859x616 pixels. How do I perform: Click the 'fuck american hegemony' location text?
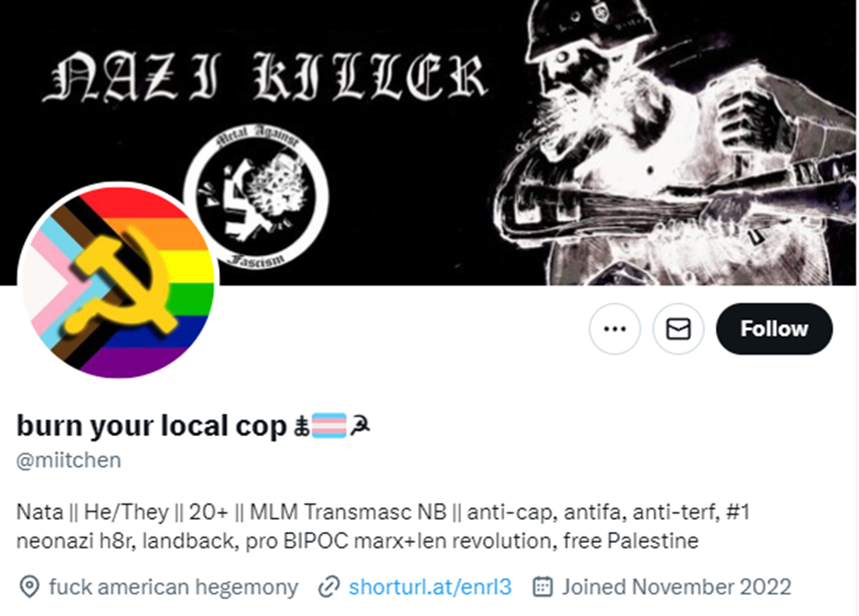174,587
